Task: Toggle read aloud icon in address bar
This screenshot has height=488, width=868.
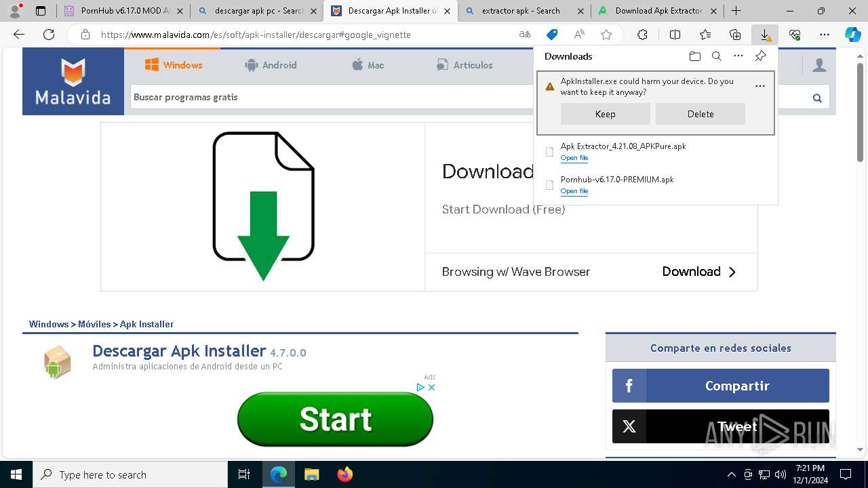Action: pos(579,35)
